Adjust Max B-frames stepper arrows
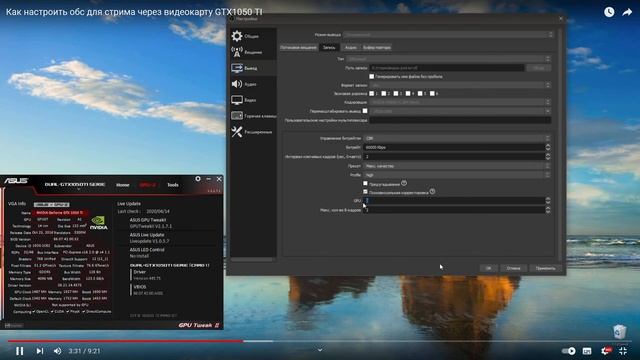The width and height of the screenshot is (640, 360). click(548, 209)
